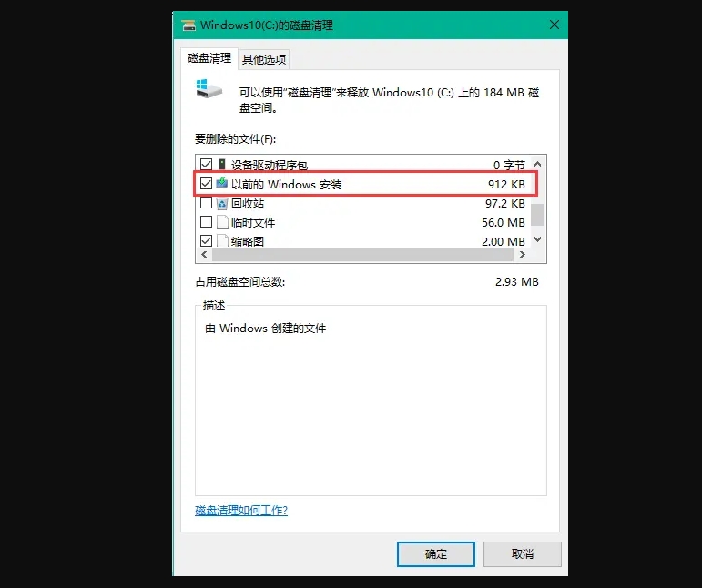Click the 确定 button
The image size is (702, 588).
tap(435, 554)
